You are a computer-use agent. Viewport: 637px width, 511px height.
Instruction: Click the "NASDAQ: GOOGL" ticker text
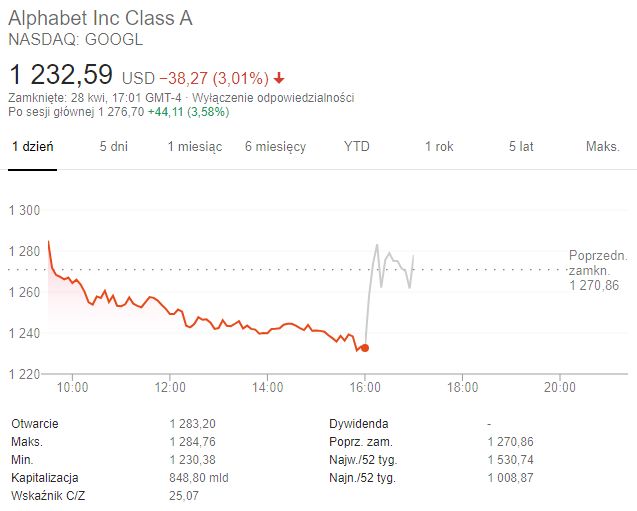click(x=76, y=40)
